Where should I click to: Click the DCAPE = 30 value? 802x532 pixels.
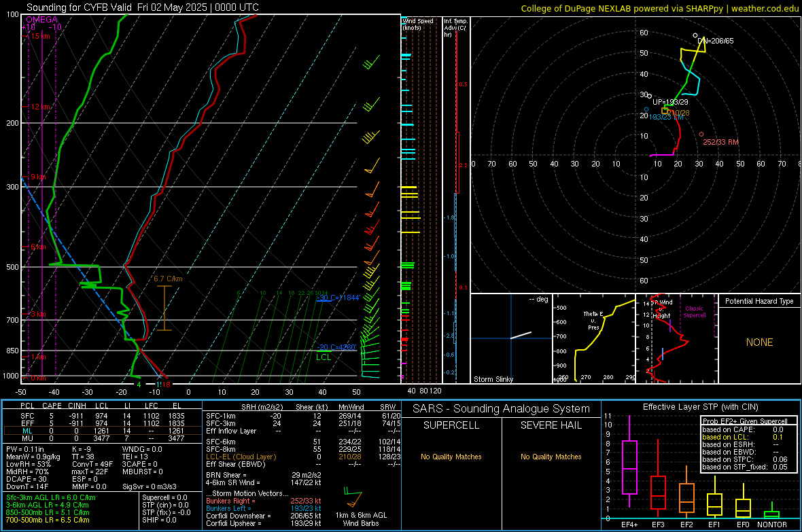click(x=27, y=479)
